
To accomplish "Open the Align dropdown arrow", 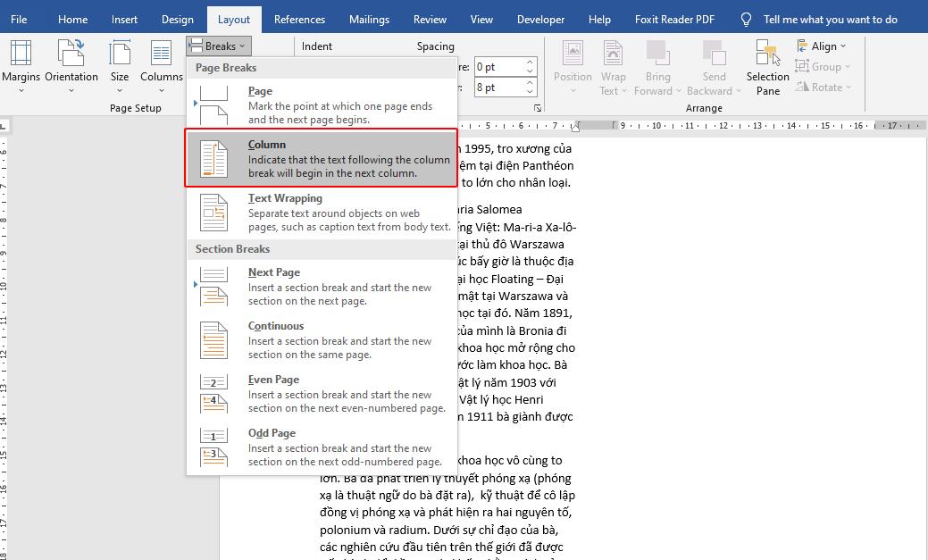I will 843,46.
